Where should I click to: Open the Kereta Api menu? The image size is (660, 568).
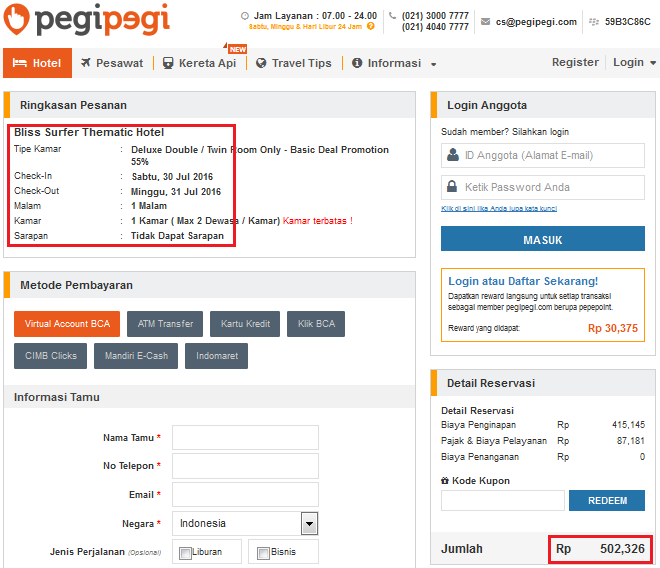click(x=200, y=63)
